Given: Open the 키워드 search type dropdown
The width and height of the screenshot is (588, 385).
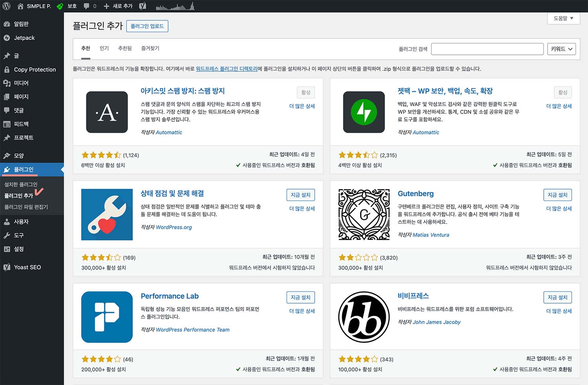Looking at the screenshot, I should click(561, 49).
